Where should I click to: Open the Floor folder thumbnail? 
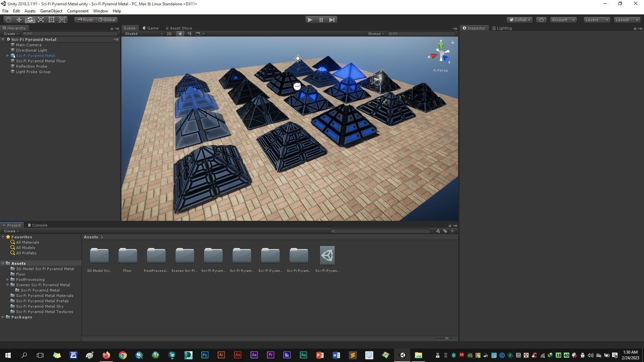pos(127,256)
